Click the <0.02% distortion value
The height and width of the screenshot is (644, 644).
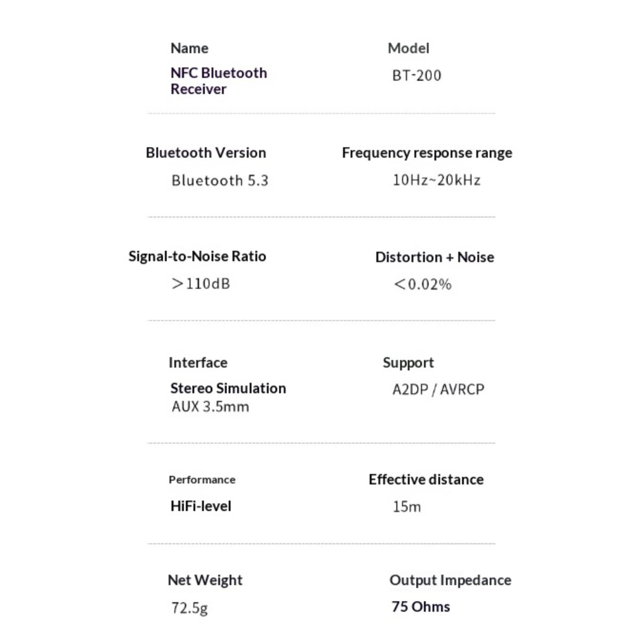423,284
